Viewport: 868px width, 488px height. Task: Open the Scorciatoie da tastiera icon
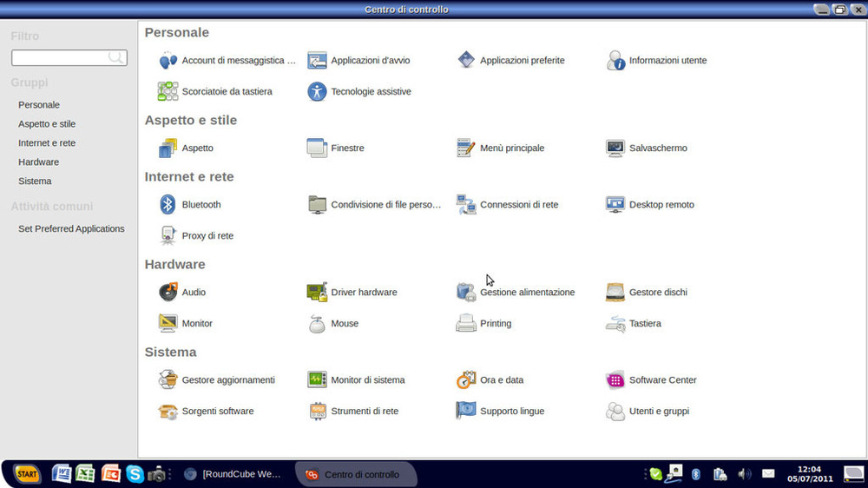pos(168,91)
